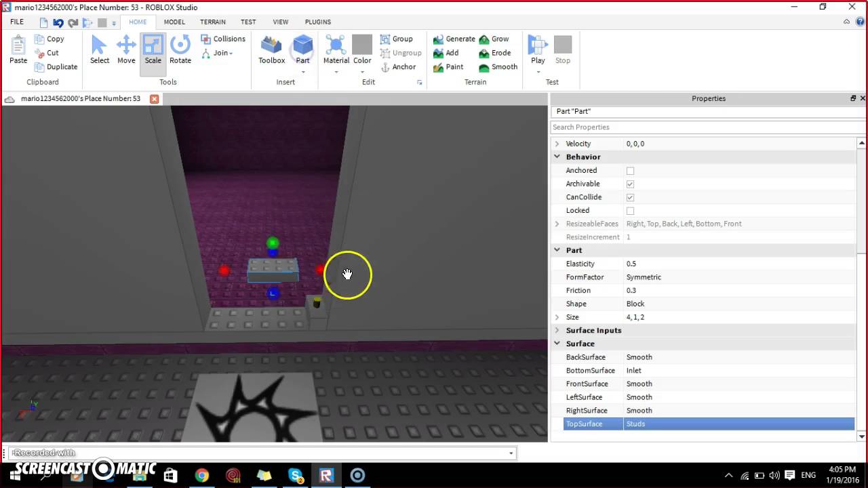868x488 pixels.
Task: Open the FILE menu
Action: (17, 22)
